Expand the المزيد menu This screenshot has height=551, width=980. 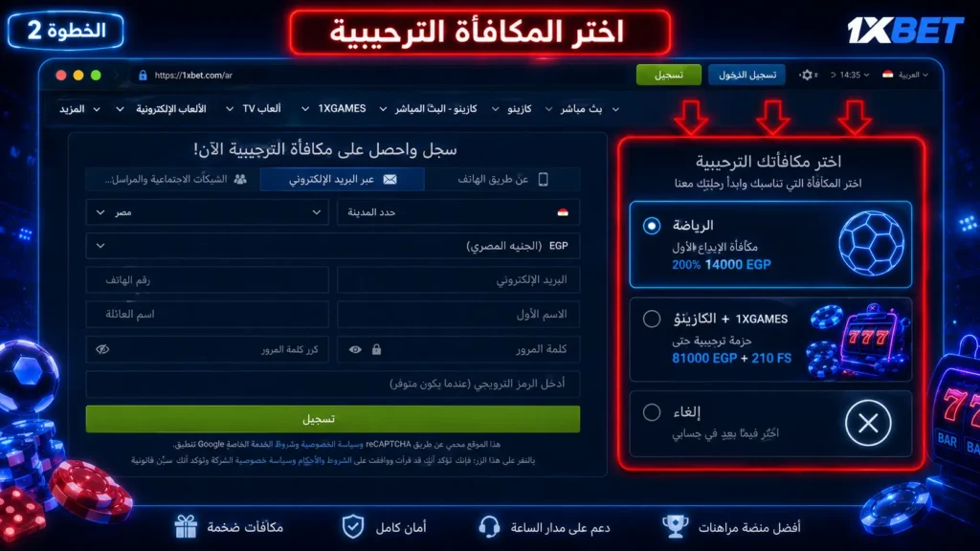point(79,109)
